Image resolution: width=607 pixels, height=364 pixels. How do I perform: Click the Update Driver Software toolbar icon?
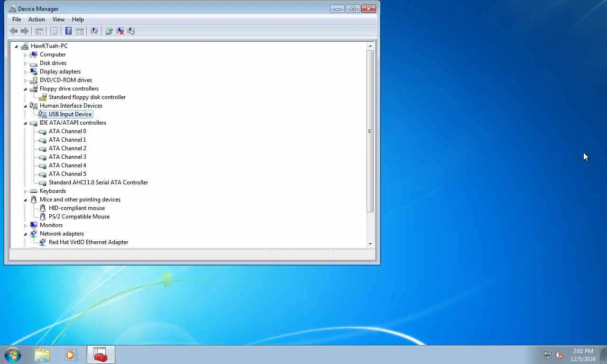109,31
